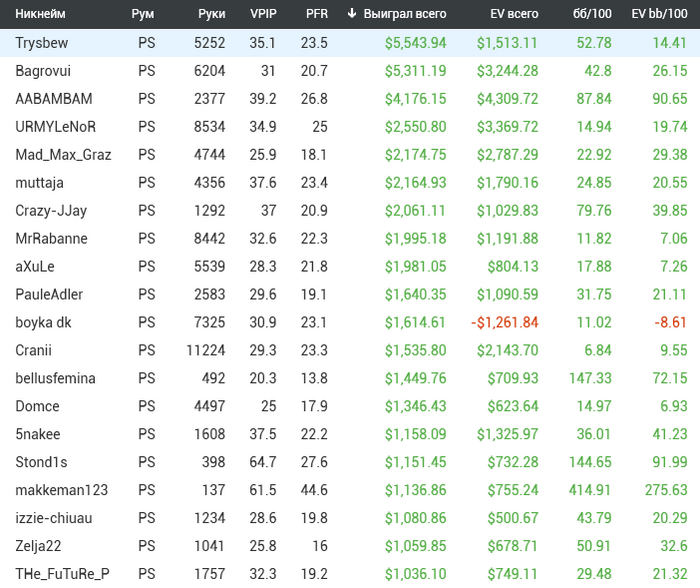Select player Bagrovui nickname

(x=43, y=71)
